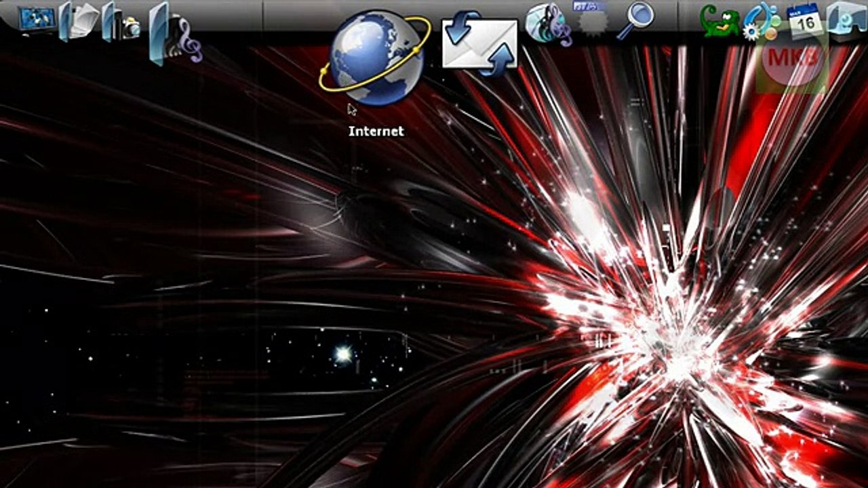
Task: Launch the CD music player icon
Action: [548, 24]
